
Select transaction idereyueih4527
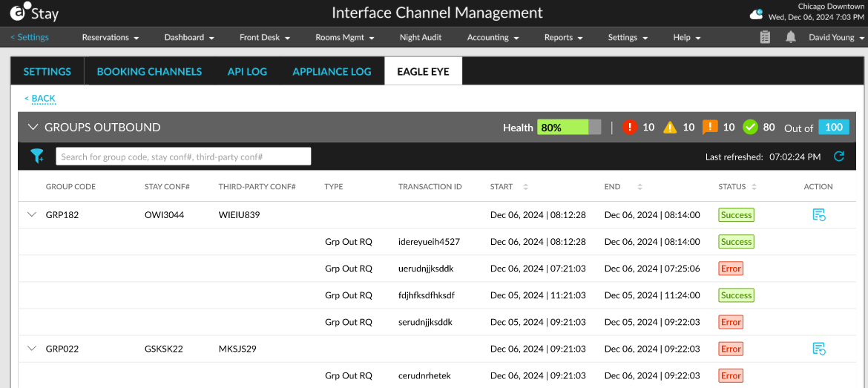(429, 242)
